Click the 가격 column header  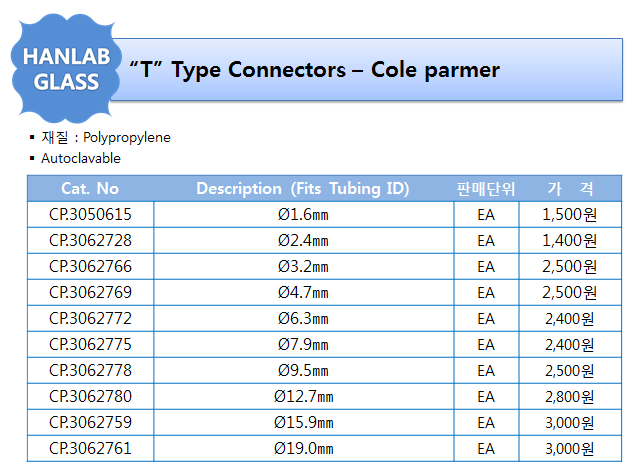click(570, 189)
